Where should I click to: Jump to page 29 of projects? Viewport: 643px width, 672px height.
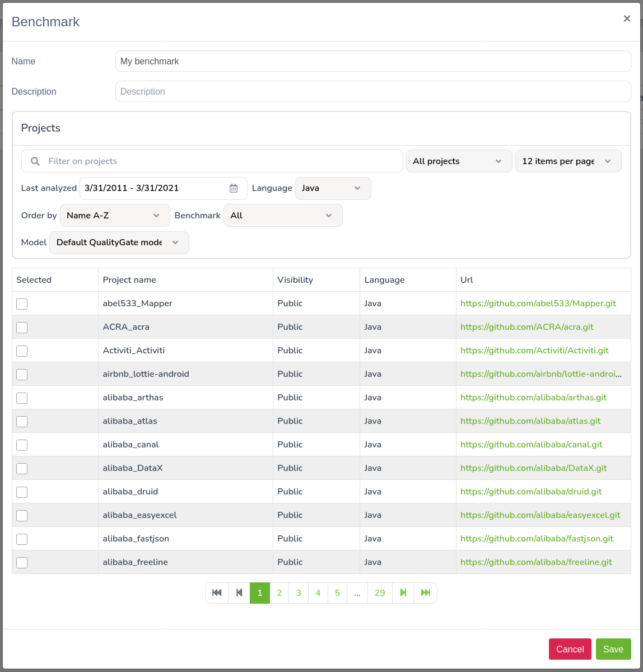point(380,593)
